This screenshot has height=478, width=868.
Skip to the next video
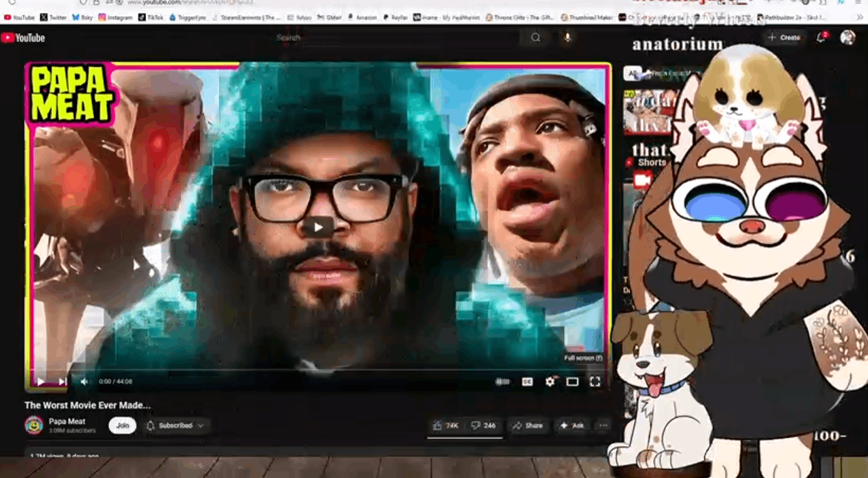tap(62, 382)
